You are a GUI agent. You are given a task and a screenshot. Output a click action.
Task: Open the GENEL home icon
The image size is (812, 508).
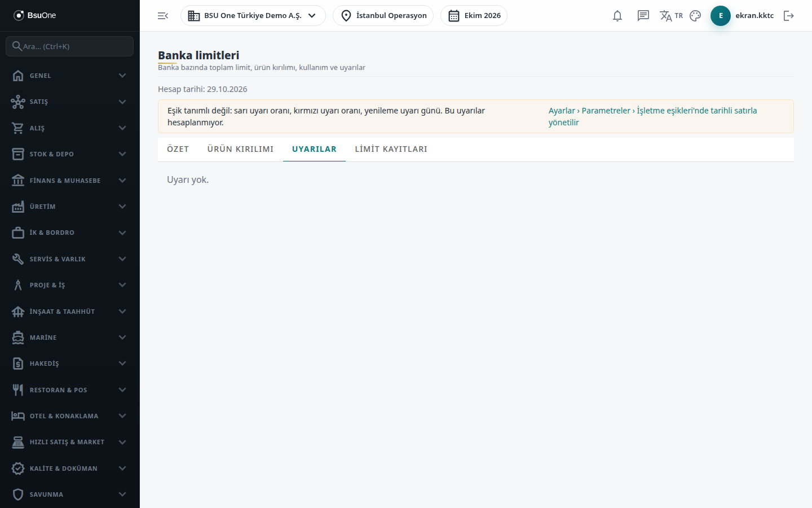tap(18, 76)
